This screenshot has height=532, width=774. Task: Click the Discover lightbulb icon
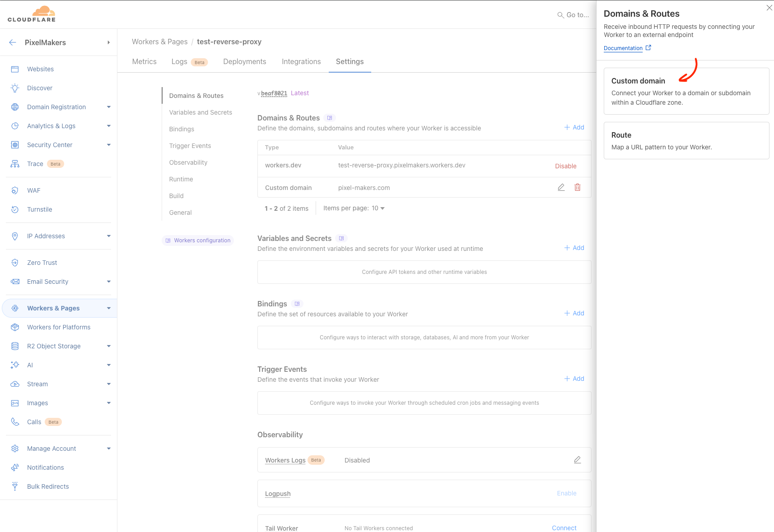[x=15, y=88]
